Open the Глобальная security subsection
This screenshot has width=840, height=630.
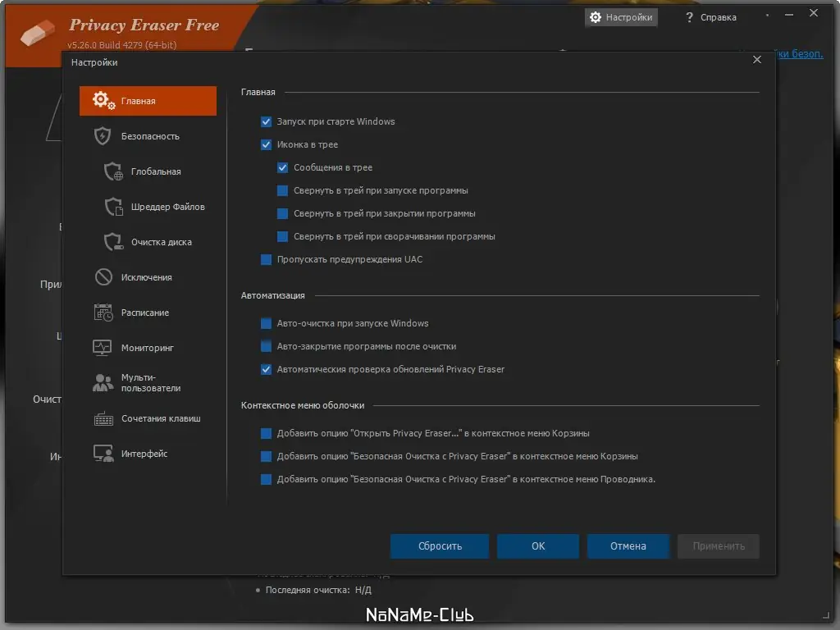(148, 171)
